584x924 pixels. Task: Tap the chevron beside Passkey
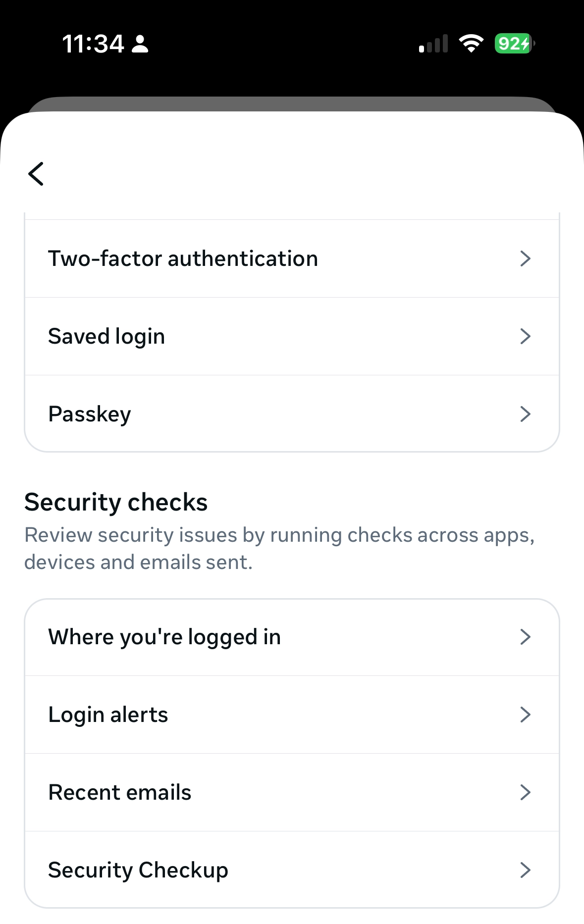pos(525,414)
